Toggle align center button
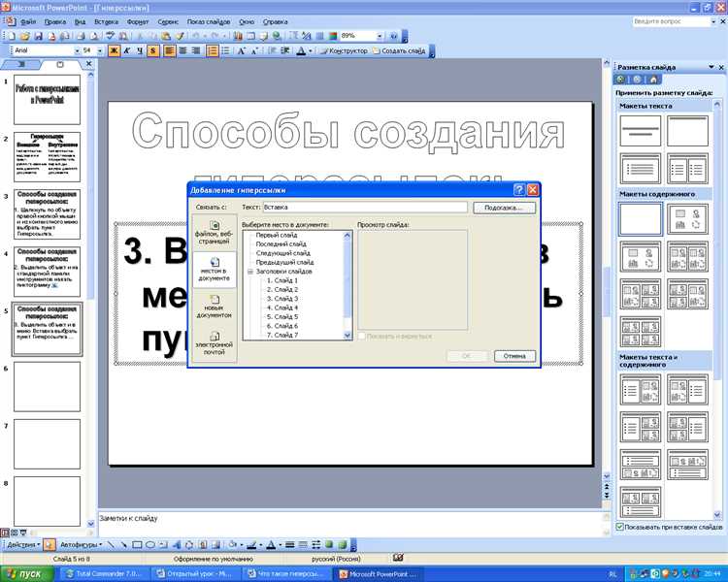 pos(182,50)
